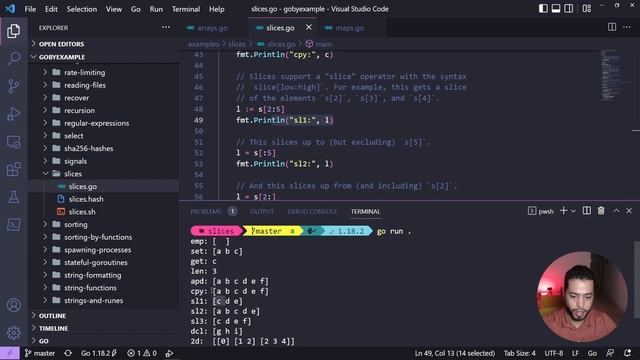This screenshot has width=640, height=360.
Task: Open editor more actions ellipsis
Action: 627,27
